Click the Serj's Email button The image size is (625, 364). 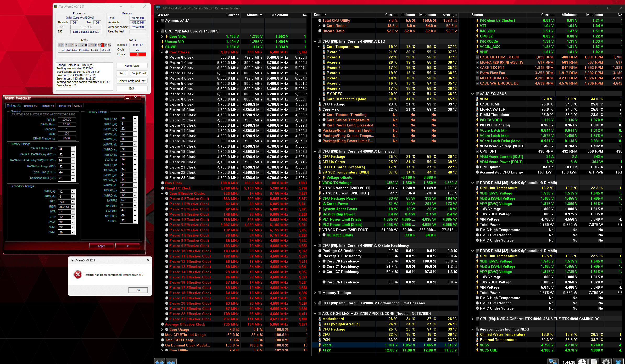click(x=138, y=73)
